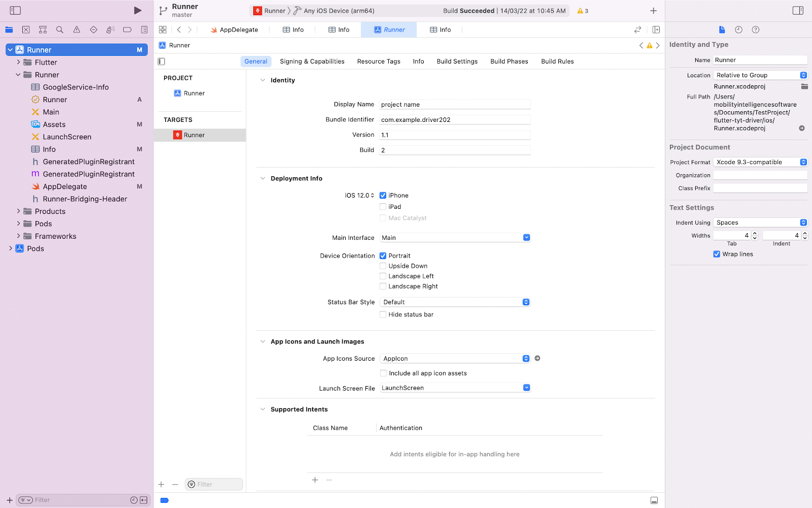The height and width of the screenshot is (508, 812).
Task: Toggle the Hide status bar checkbox
Action: coord(383,314)
